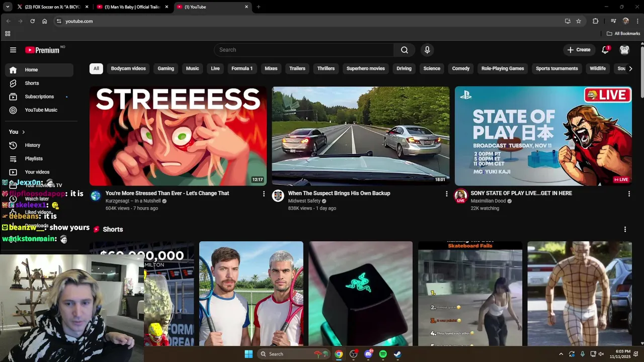
Task: Select the Science filter chip
Action: click(x=432, y=68)
